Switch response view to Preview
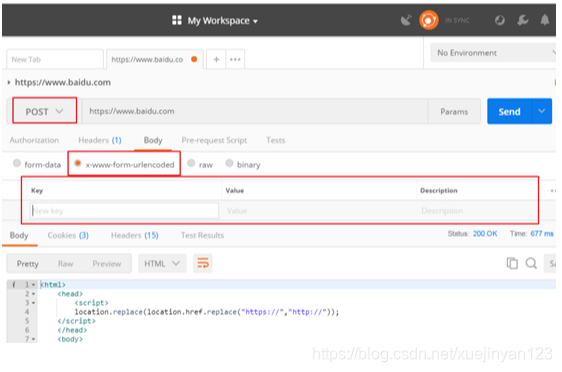Viewport: 562px width, 372px height. 106,264
